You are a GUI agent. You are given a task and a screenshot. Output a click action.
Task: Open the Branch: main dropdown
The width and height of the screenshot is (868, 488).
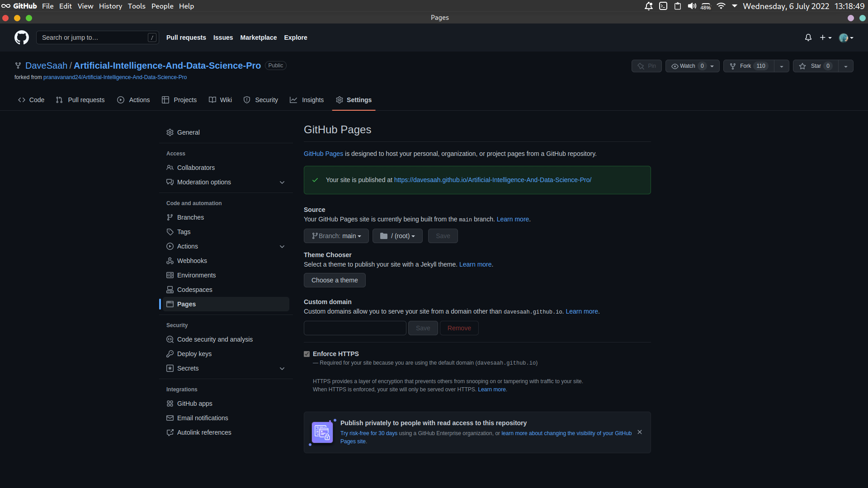(336, 236)
